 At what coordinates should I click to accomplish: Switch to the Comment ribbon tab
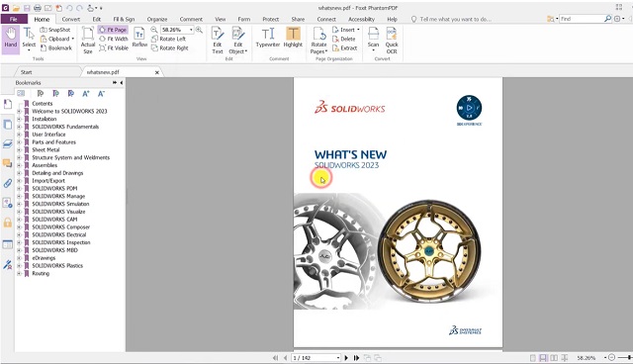[191, 19]
